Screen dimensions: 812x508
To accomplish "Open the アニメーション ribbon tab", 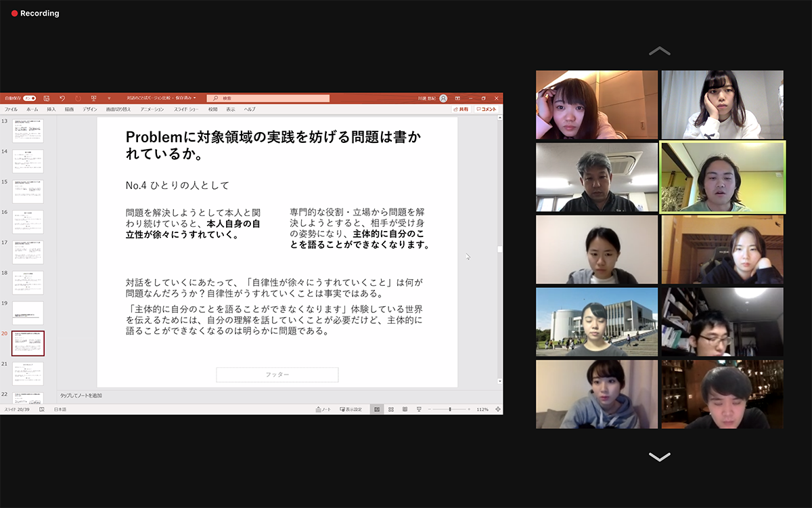I will 152,109.
